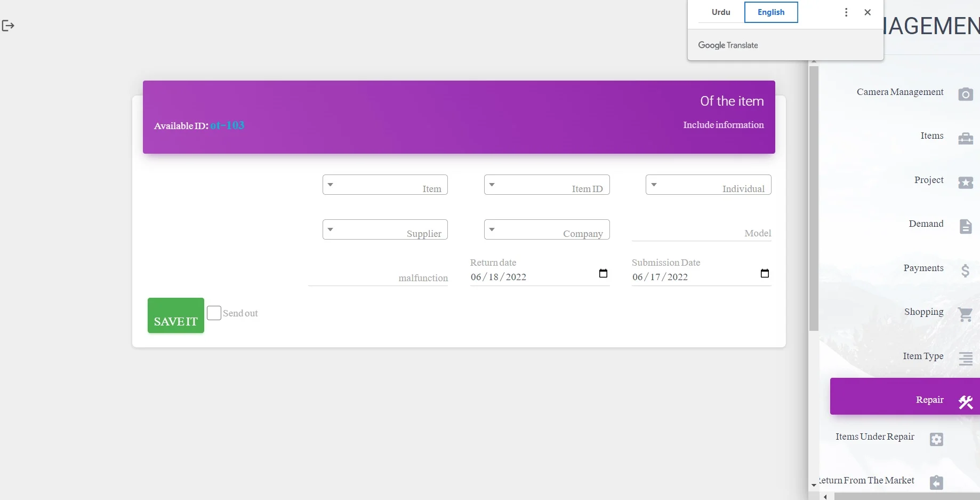The height and width of the screenshot is (500, 980).
Task: Click the Model input field
Action: [x=701, y=233]
